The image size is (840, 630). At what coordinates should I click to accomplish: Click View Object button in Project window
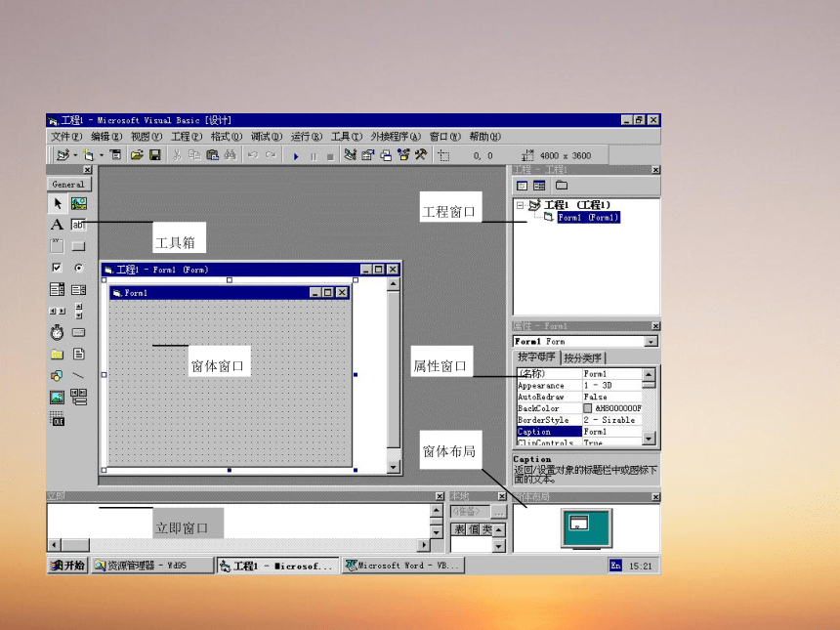click(539, 186)
